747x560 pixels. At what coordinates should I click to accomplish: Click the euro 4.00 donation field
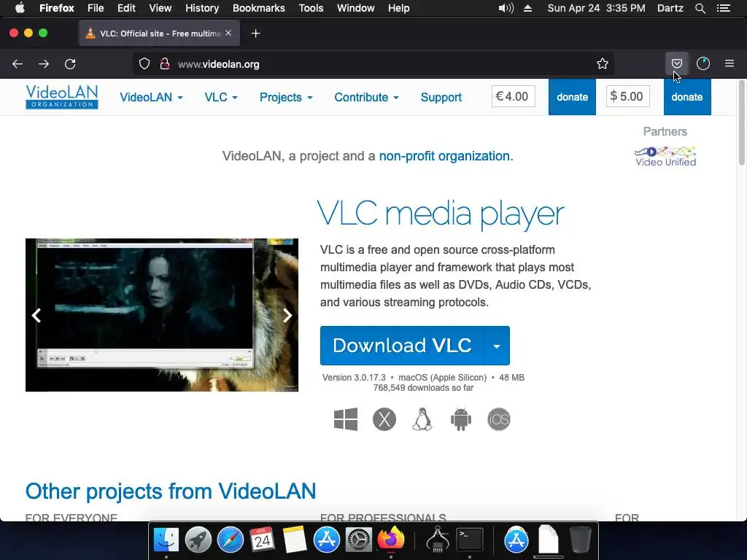coord(513,96)
